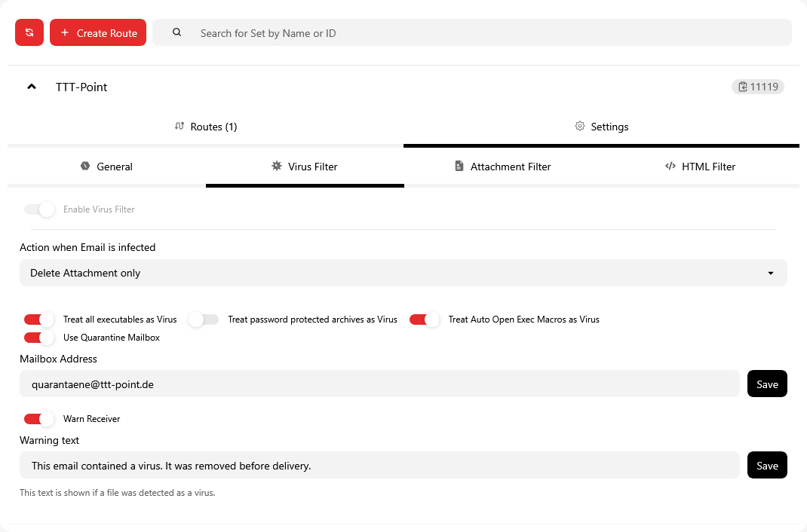This screenshot has width=807, height=532.
Task: Enable Treat password protected archives as Virus
Action: point(204,320)
